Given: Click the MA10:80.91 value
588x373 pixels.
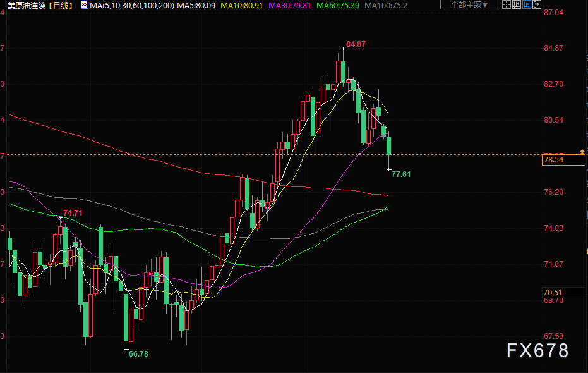Looking at the screenshot, I should click(x=241, y=5).
